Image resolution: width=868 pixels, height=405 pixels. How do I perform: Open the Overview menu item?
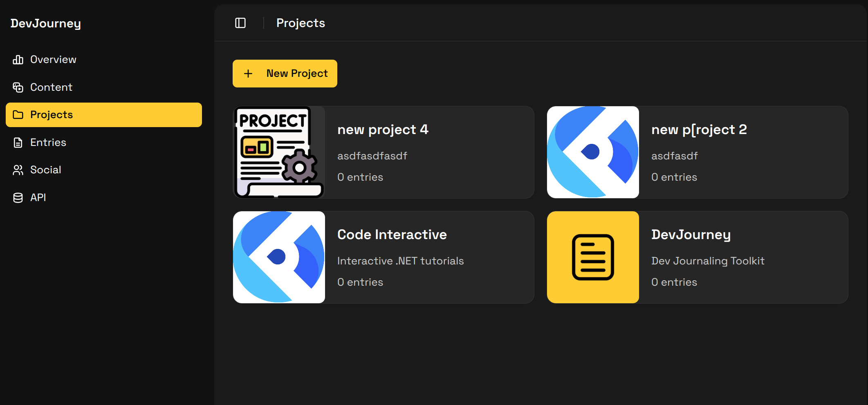[104, 60]
